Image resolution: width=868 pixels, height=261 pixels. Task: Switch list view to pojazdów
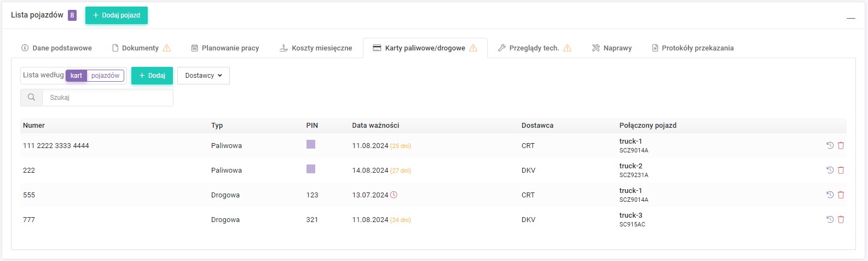105,76
